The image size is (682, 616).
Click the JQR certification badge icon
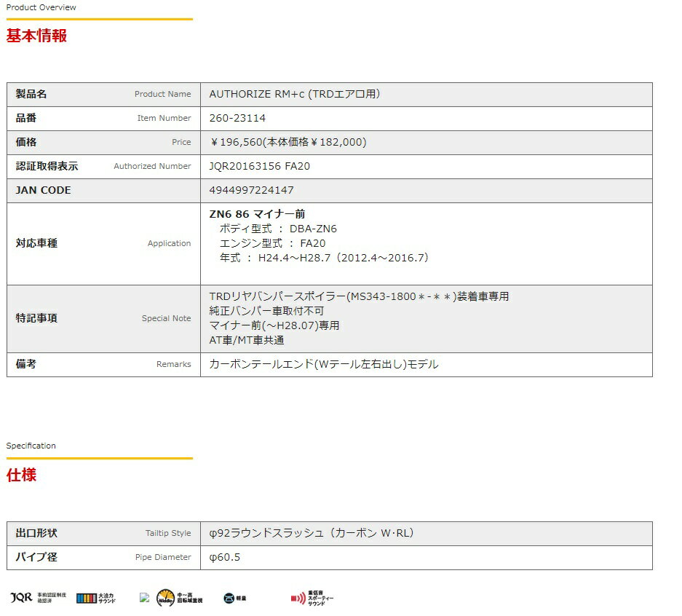click(21, 598)
